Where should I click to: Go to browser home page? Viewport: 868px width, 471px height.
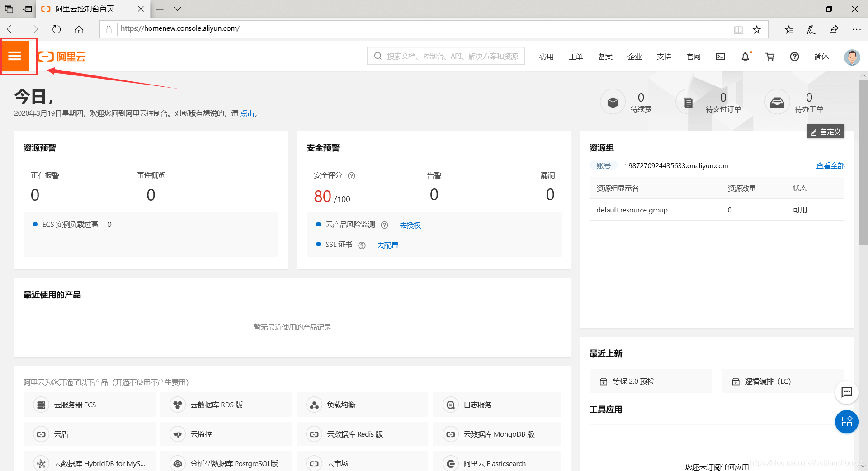click(x=79, y=29)
